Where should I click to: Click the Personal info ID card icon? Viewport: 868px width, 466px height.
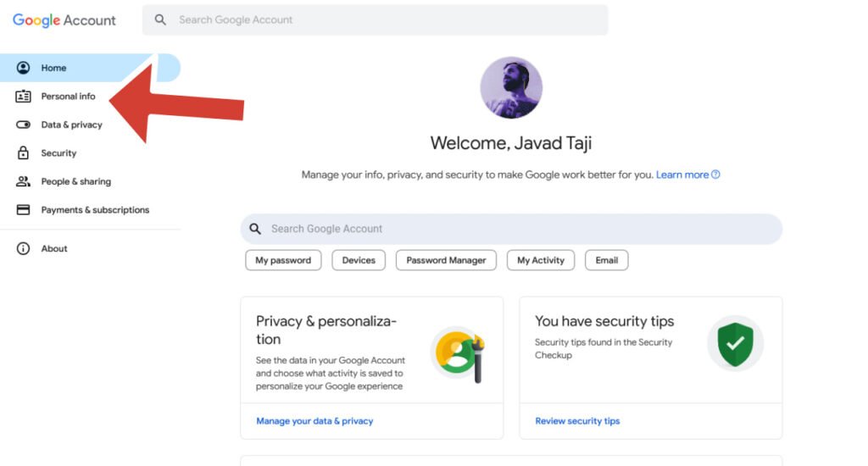[x=23, y=97]
